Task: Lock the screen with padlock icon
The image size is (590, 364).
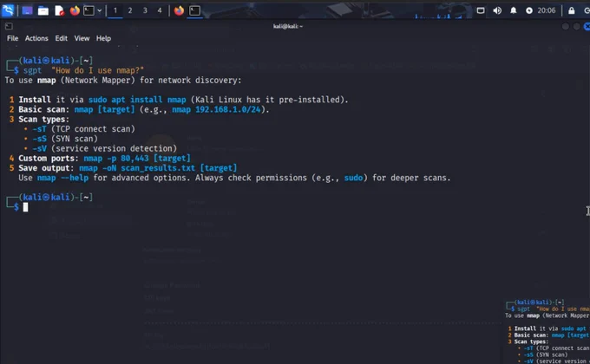Action: pos(571,10)
